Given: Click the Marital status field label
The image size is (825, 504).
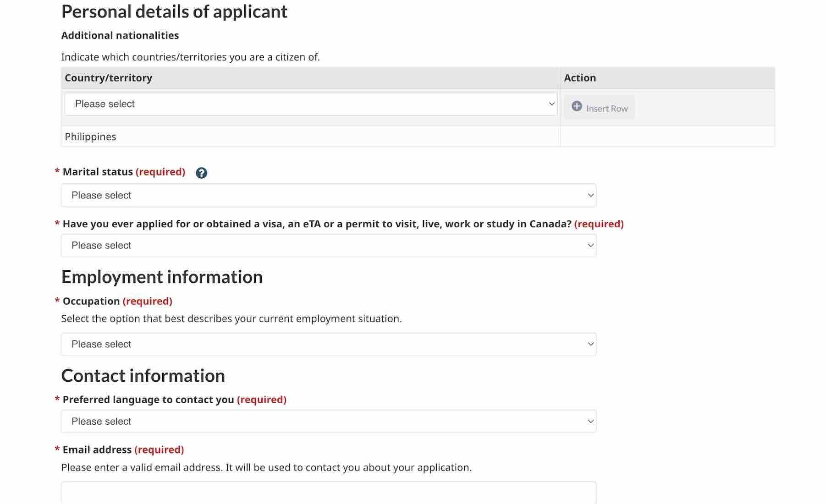Looking at the screenshot, I should tap(98, 172).
